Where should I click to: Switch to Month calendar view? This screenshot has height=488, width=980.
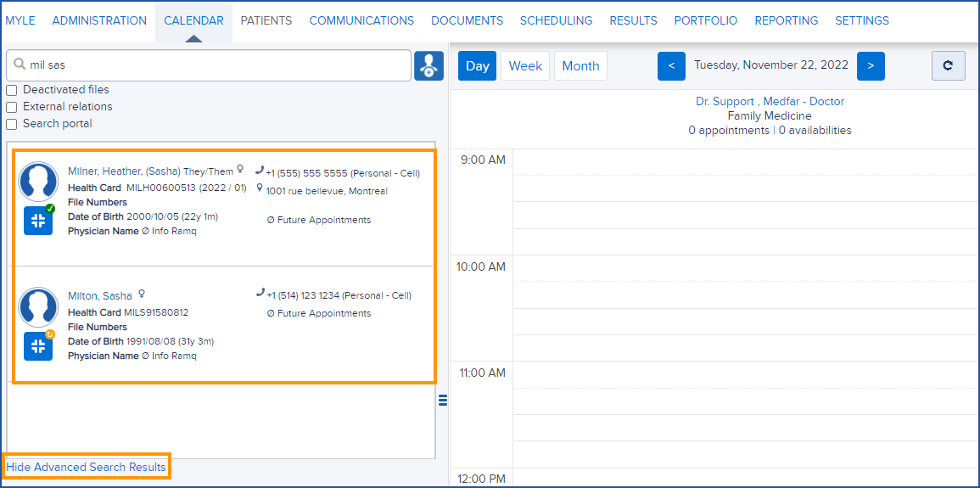pyautogui.click(x=580, y=66)
